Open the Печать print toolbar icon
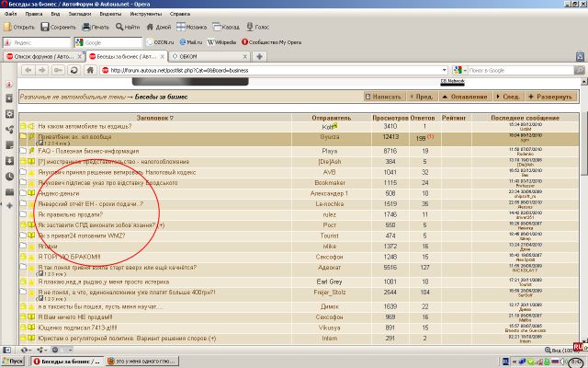Screen dimensions: 588x368 click(86, 27)
